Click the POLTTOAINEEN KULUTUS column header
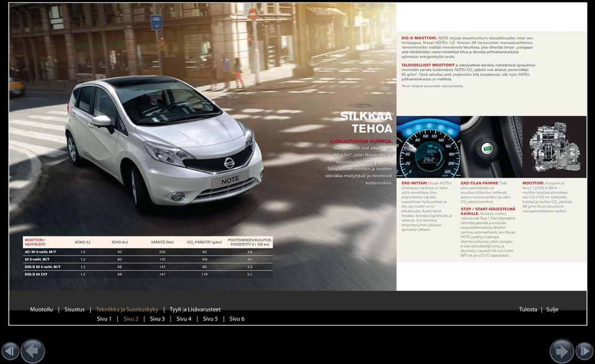 coord(249,242)
